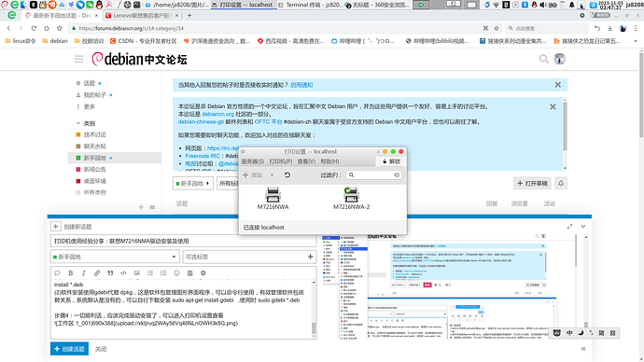Open a new browser tab
The image size is (644, 362).
189,16
